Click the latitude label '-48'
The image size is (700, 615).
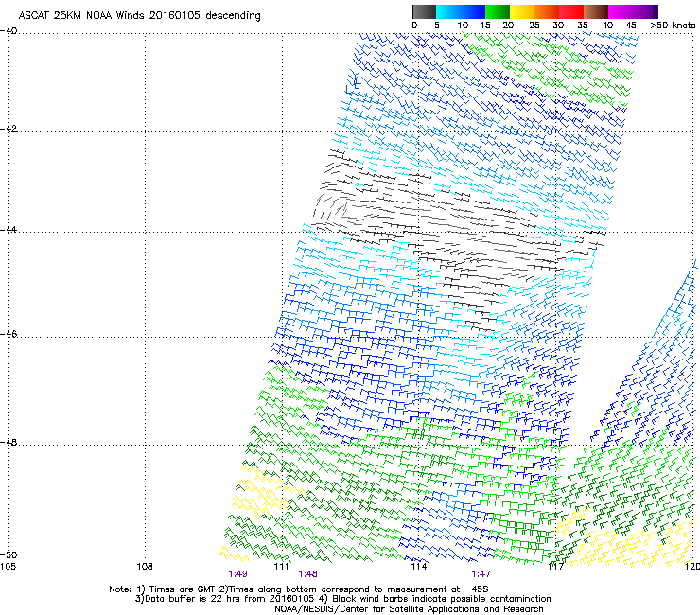coord(9,442)
